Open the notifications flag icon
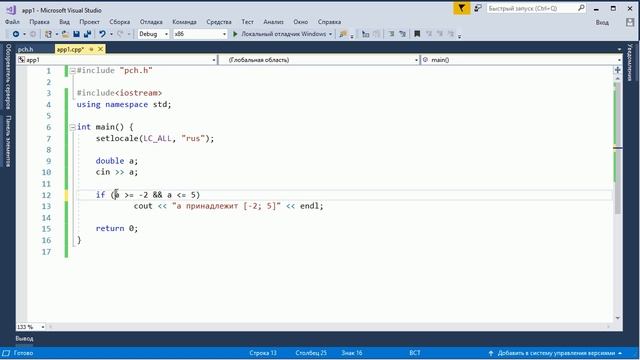The image size is (640, 360). [x=462, y=8]
